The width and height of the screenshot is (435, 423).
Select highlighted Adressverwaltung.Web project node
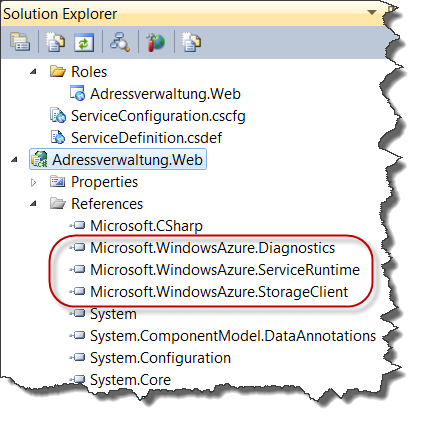(118, 160)
